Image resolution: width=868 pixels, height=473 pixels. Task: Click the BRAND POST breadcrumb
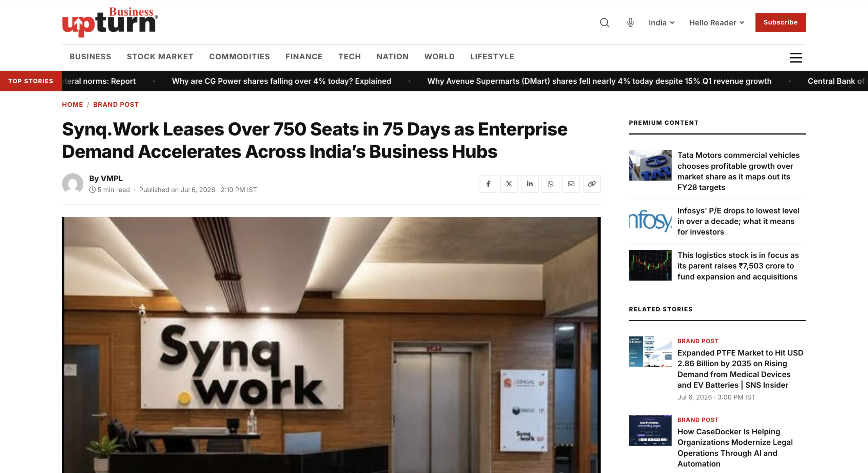116,104
